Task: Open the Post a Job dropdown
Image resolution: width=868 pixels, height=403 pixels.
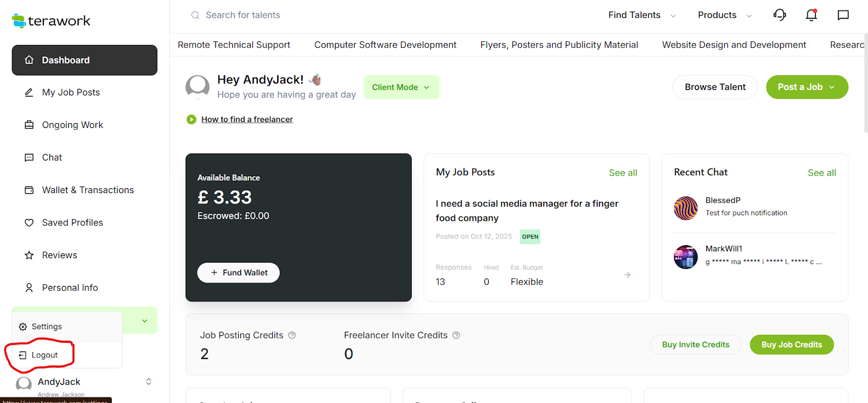Action: click(807, 87)
